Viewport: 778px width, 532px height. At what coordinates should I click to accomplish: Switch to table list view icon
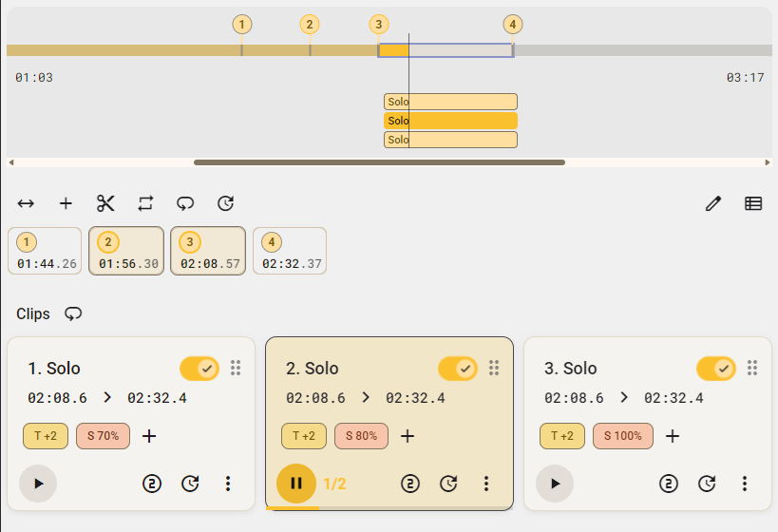tap(753, 203)
